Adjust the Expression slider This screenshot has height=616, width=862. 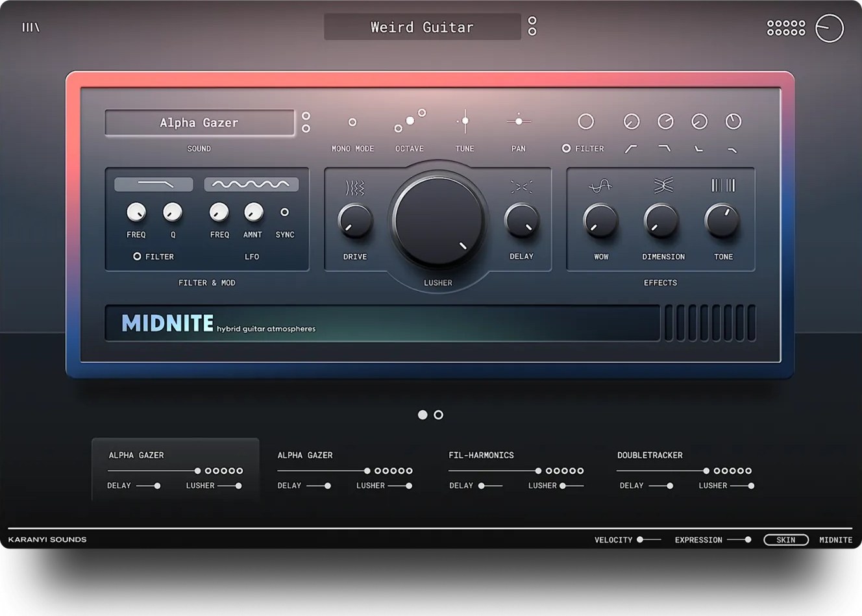(739, 539)
